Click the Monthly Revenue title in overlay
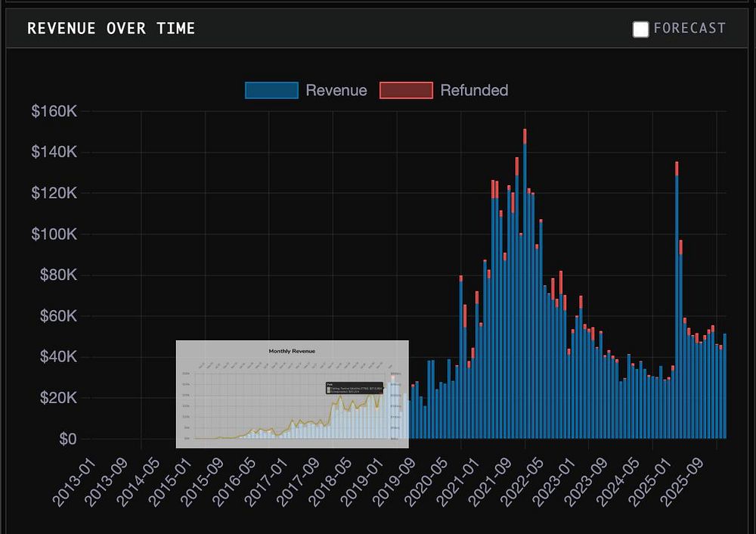 pyautogui.click(x=292, y=352)
